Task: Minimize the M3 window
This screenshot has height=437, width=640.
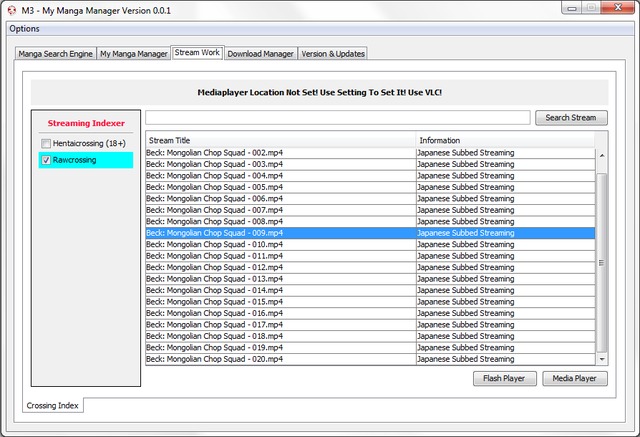Action: click(x=572, y=8)
